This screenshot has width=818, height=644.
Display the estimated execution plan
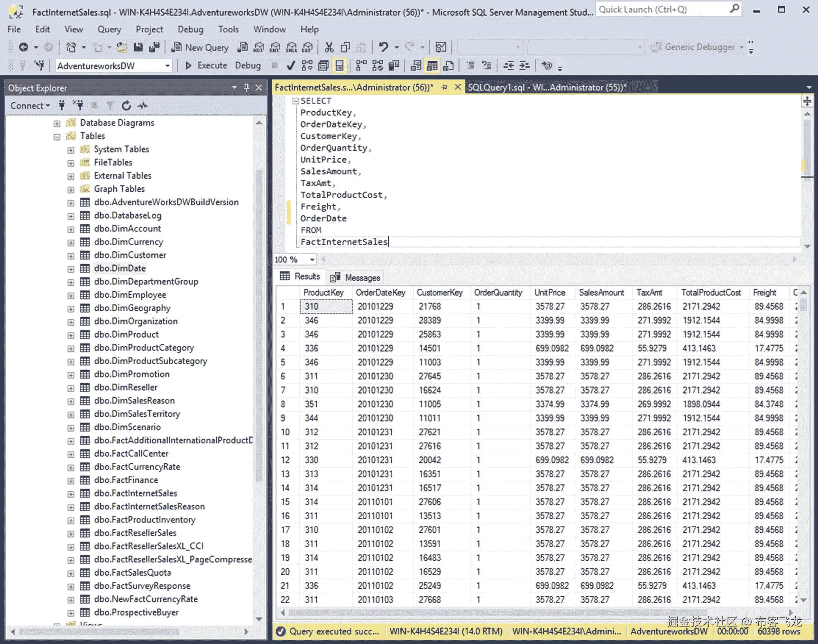coord(306,65)
